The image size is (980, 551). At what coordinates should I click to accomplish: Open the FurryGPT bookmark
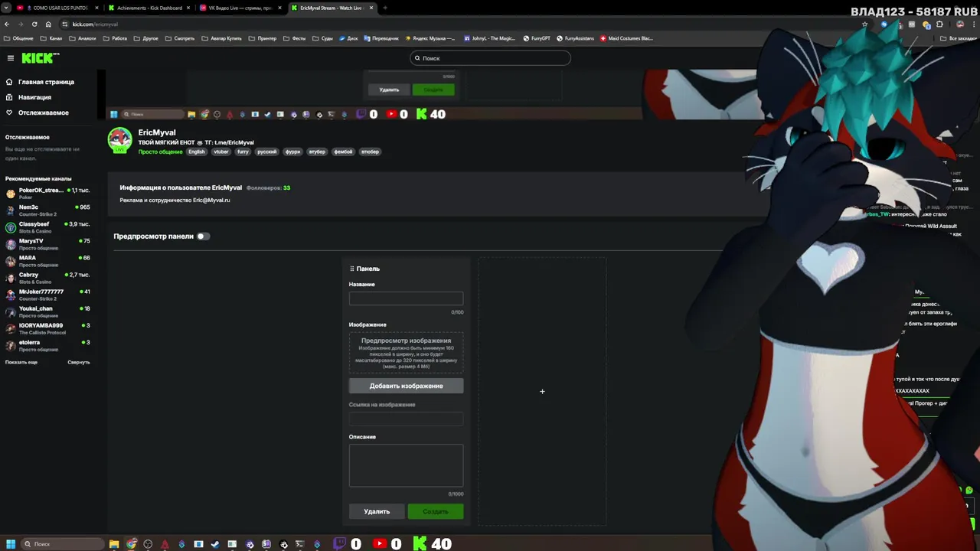pos(537,38)
